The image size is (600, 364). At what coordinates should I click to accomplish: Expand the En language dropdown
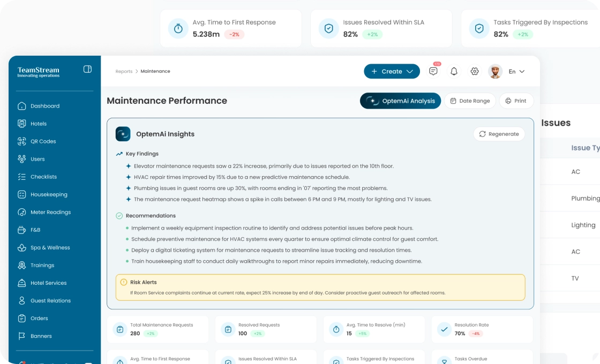click(516, 71)
